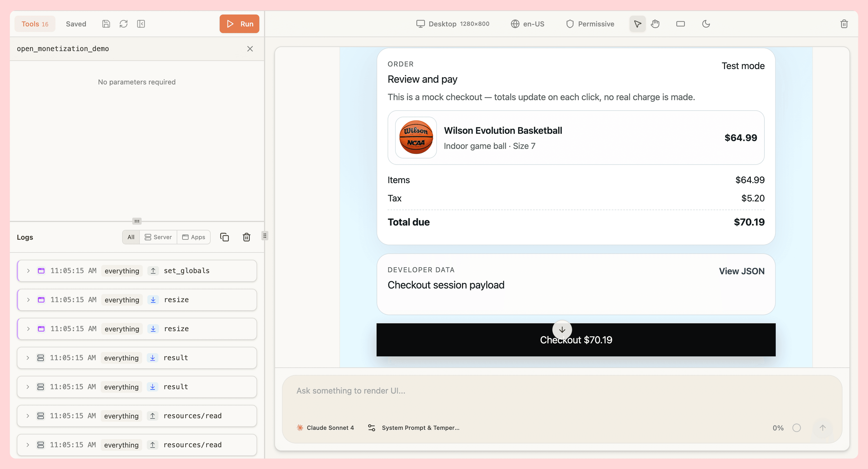Image resolution: width=868 pixels, height=469 pixels.
Task: Click the refresh/reload tools icon
Action: tap(123, 24)
